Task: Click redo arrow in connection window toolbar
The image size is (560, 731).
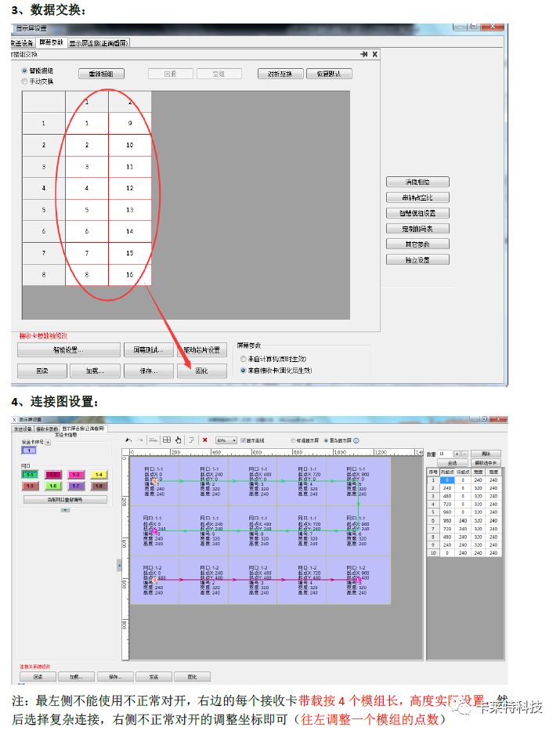Action: click(x=139, y=440)
